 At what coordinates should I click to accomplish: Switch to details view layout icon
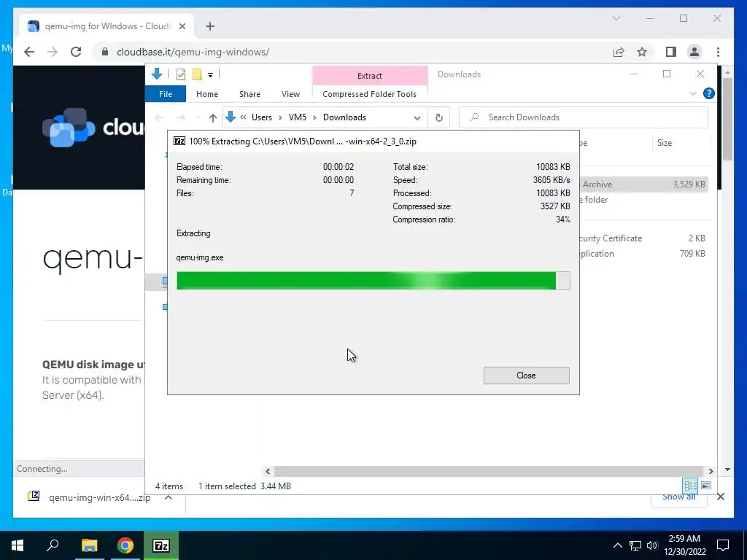point(690,485)
